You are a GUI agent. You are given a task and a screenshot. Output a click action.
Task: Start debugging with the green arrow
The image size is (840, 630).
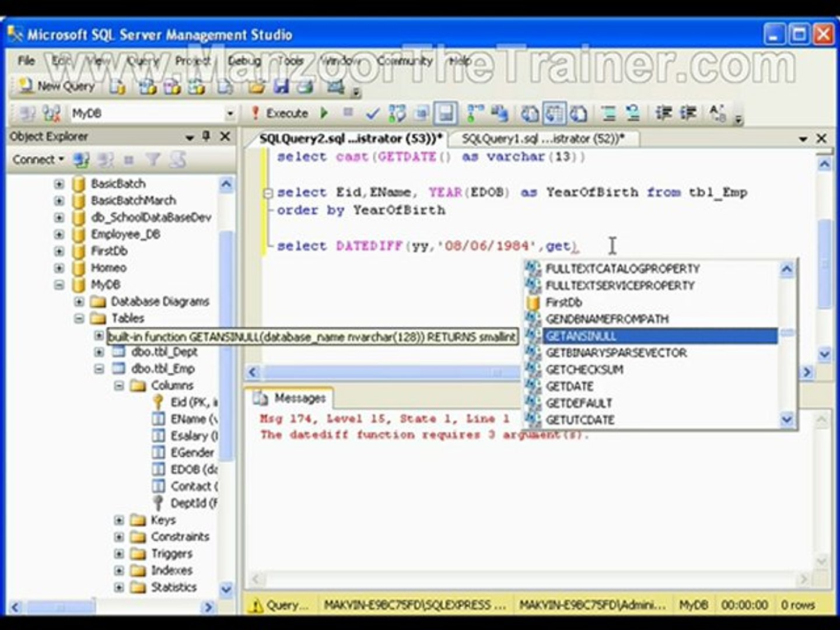coord(324,113)
